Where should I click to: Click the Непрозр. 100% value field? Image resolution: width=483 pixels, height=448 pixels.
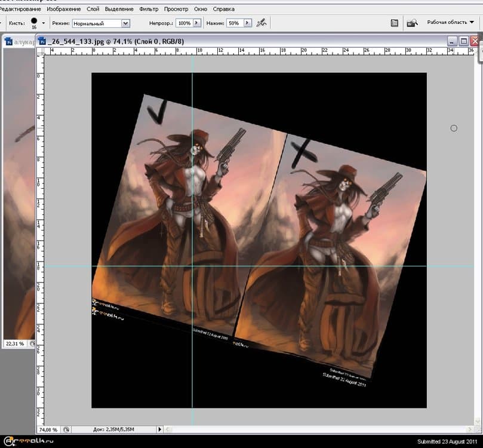(184, 23)
